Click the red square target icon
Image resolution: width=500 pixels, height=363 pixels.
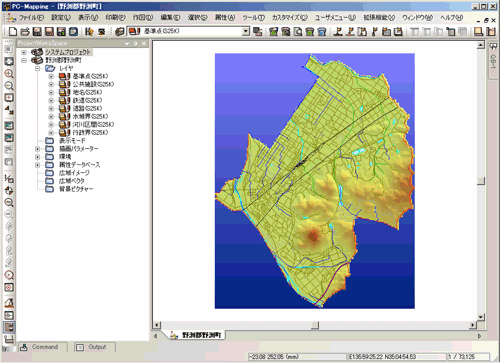tap(9, 287)
